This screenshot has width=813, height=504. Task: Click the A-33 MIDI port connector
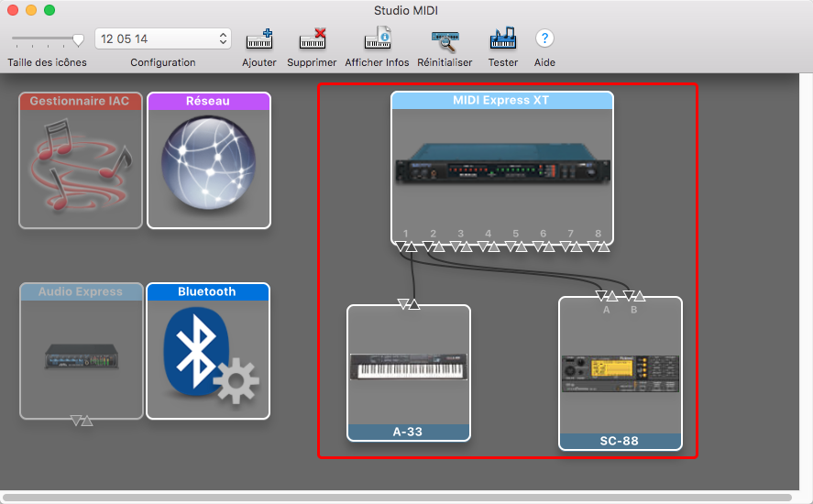pyautogui.click(x=409, y=304)
